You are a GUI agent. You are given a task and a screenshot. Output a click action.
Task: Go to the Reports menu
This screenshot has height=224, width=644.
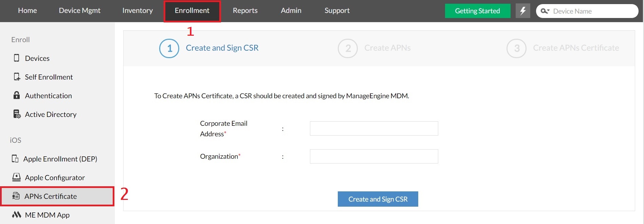[245, 11]
